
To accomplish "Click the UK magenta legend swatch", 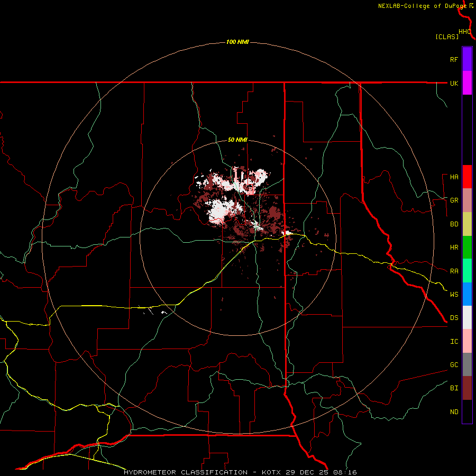I will coord(467,83).
